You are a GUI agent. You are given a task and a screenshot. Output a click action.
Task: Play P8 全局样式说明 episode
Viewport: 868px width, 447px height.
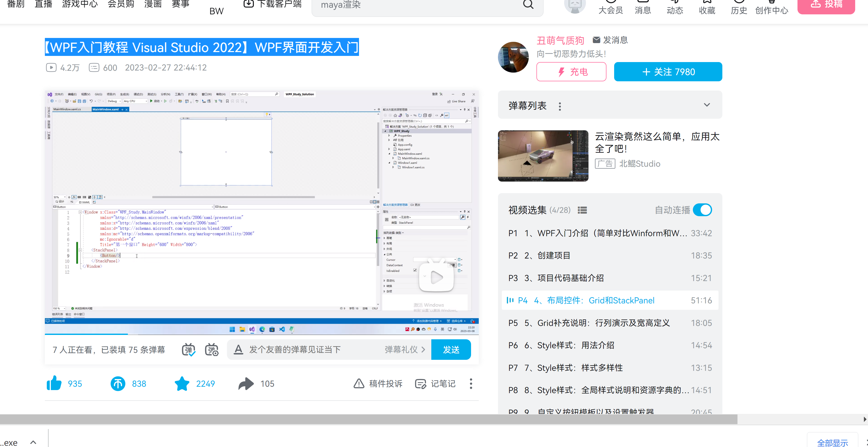[x=610, y=390]
